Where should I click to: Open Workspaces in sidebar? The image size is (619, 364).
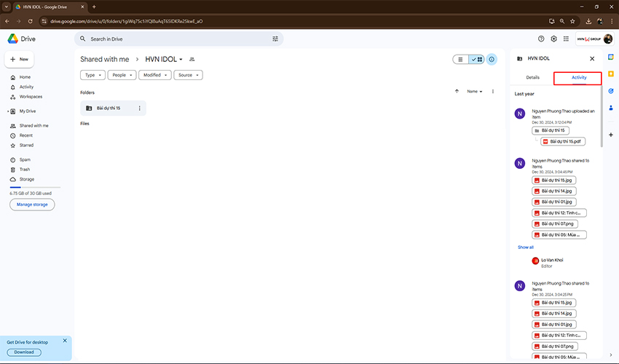click(31, 97)
